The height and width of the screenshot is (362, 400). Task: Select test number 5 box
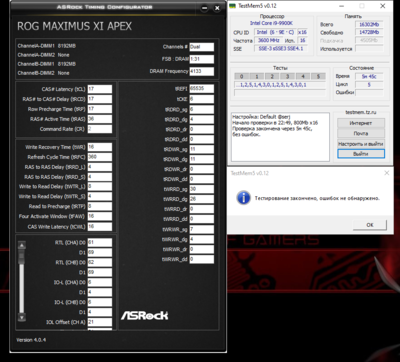[x=318, y=77]
